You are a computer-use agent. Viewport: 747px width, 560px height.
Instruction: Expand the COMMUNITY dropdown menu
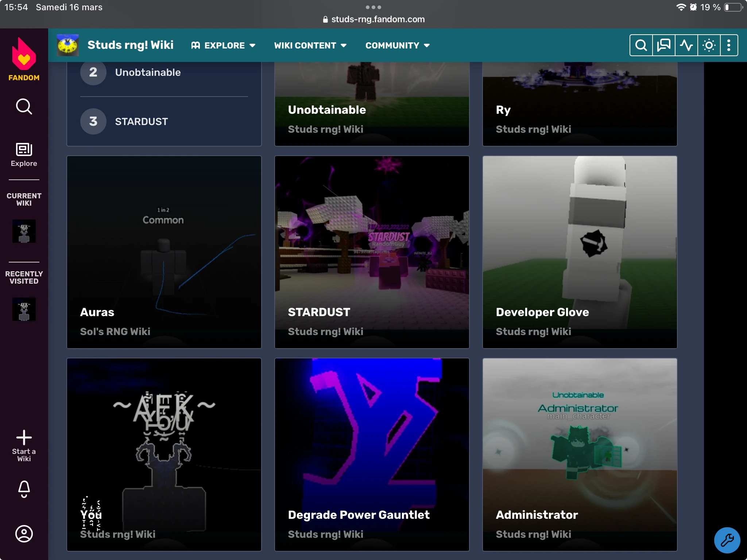point(398,46)
